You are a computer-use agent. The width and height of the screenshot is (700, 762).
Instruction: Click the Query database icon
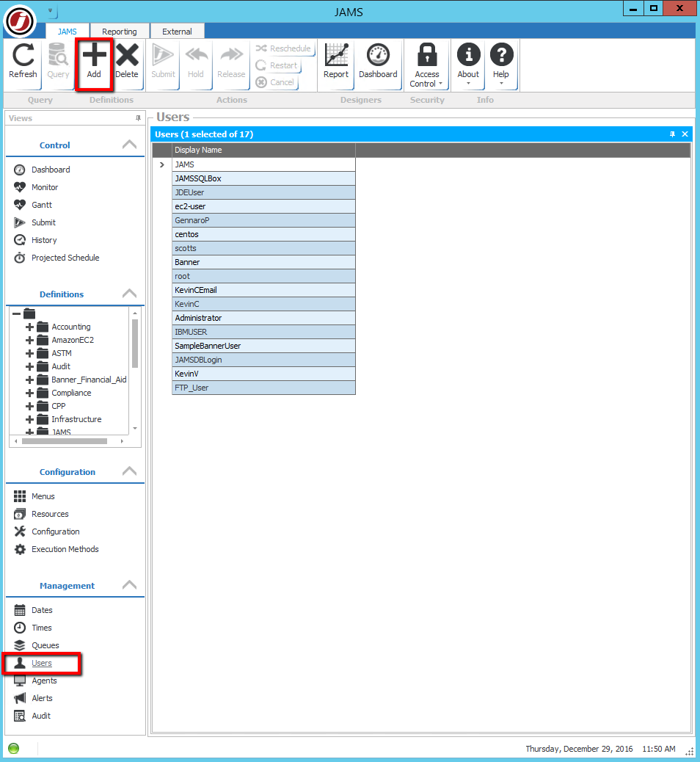pyautogui.click(x=58, y=62)
